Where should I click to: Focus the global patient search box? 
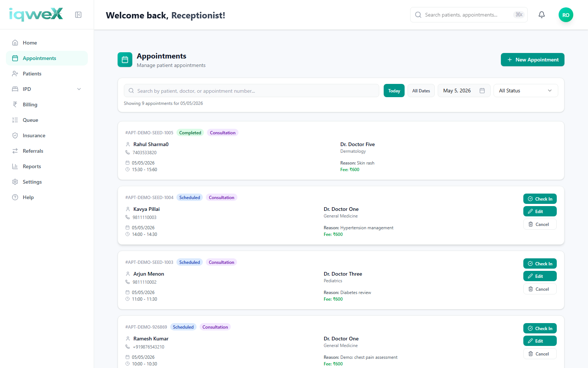469,15
